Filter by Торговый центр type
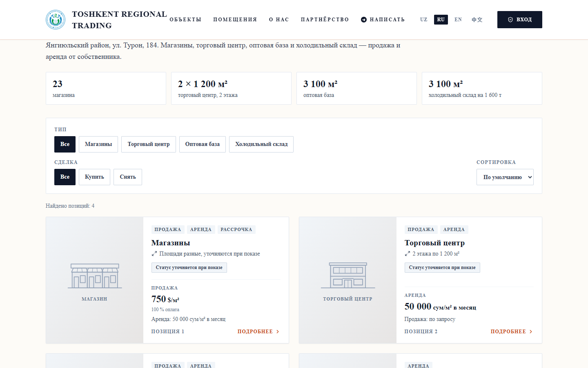588x368 pixels. (149, 144)
